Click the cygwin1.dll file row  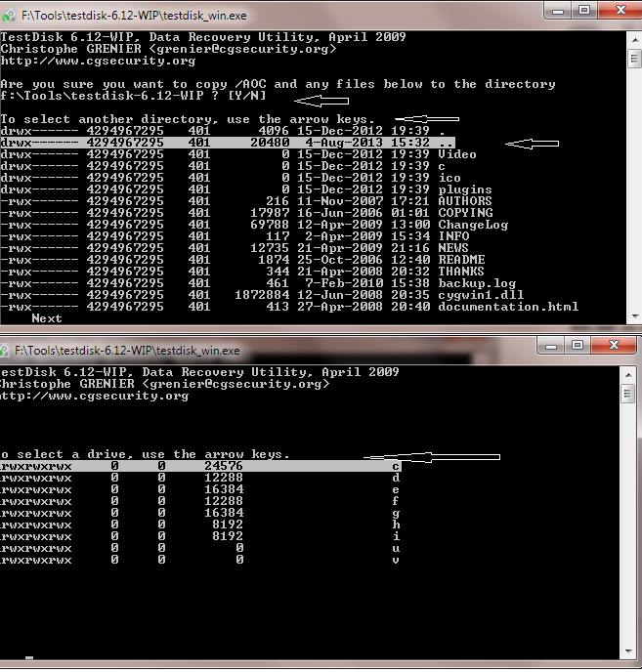coord(262,295)
